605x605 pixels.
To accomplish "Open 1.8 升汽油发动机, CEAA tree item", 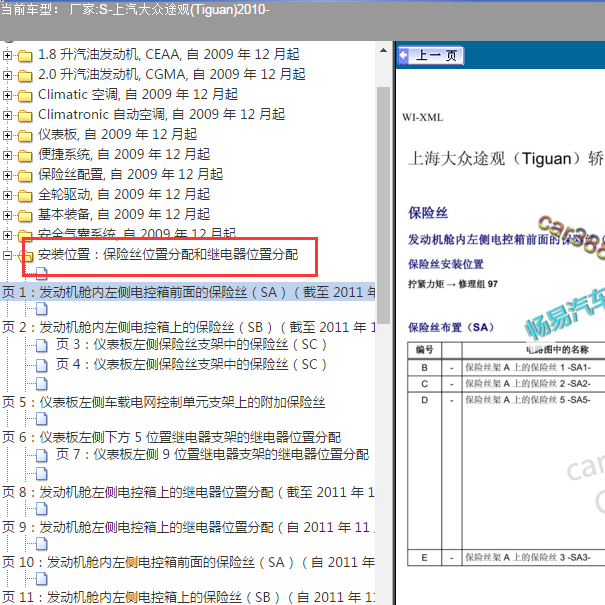I will (169, 54).
